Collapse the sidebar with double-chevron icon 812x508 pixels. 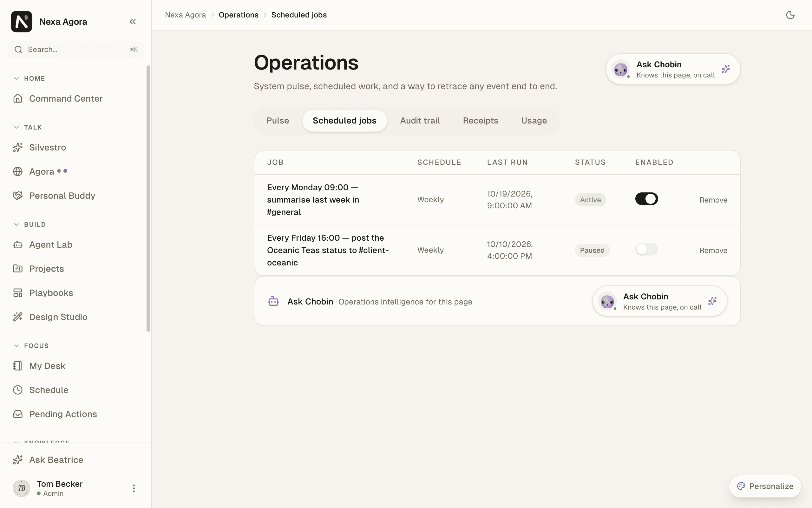point(133,22)
